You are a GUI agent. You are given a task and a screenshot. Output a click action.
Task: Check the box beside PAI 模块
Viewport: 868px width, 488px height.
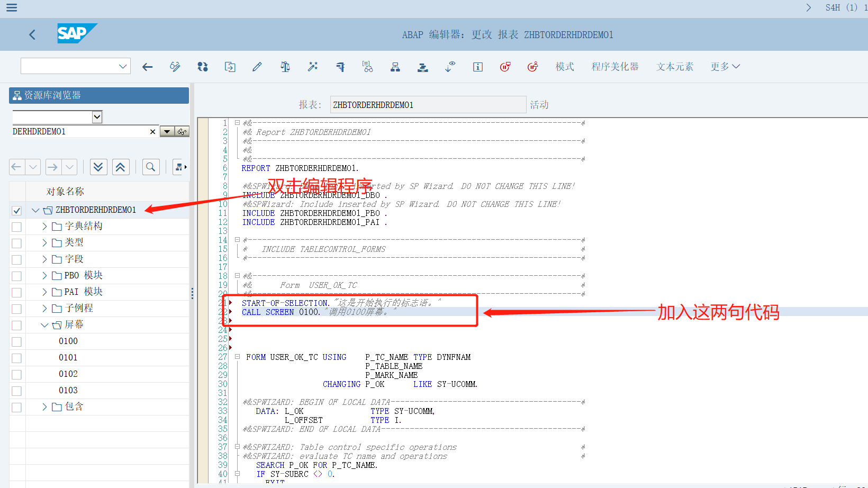coord(17,293)
